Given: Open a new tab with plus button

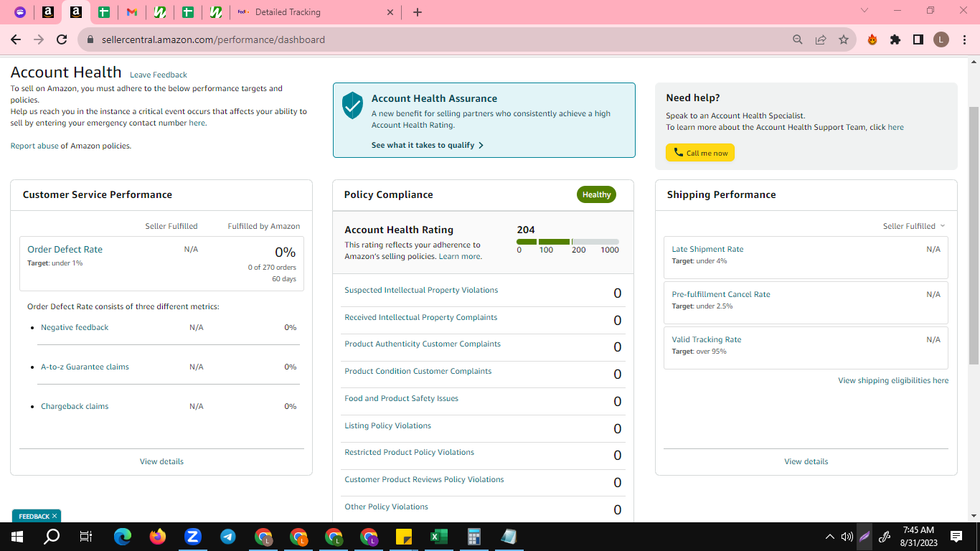Looking at the screenshot, I should [x=418, y=12].
